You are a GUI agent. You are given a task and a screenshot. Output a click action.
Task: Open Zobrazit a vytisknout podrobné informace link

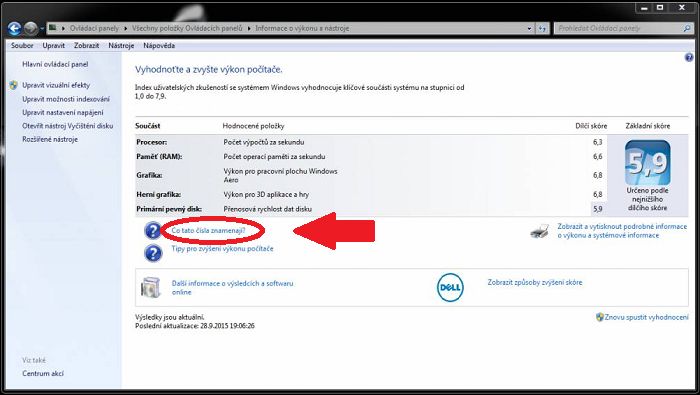(x=622, y=231)
